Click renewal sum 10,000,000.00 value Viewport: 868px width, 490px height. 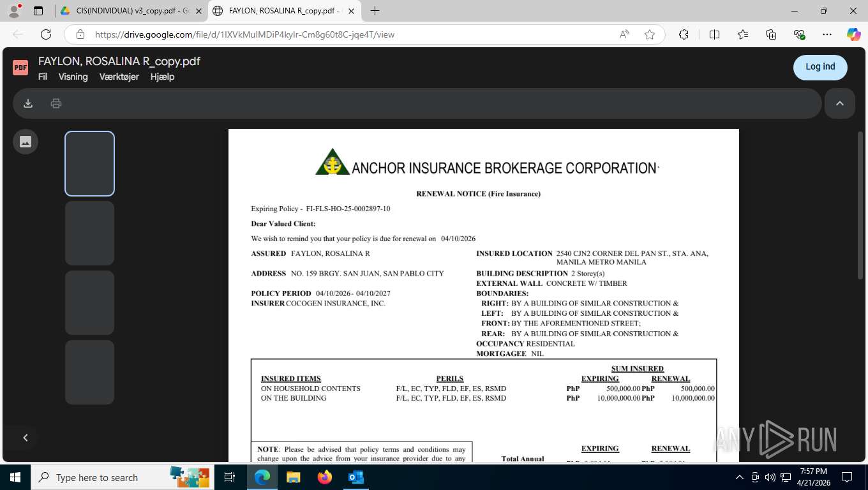coord(692,398)
